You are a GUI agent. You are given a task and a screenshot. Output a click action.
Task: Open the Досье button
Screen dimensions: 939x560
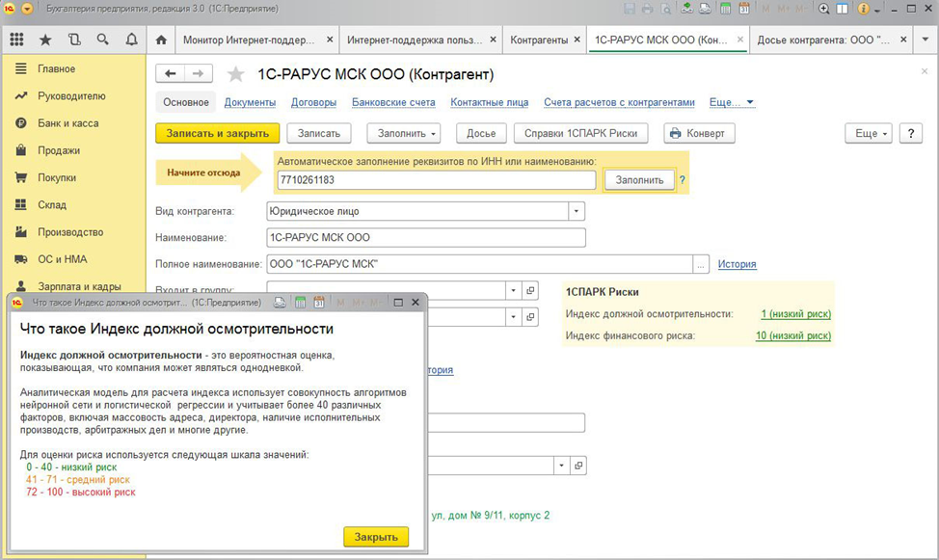pyautogui.click(x=481, y=134)
